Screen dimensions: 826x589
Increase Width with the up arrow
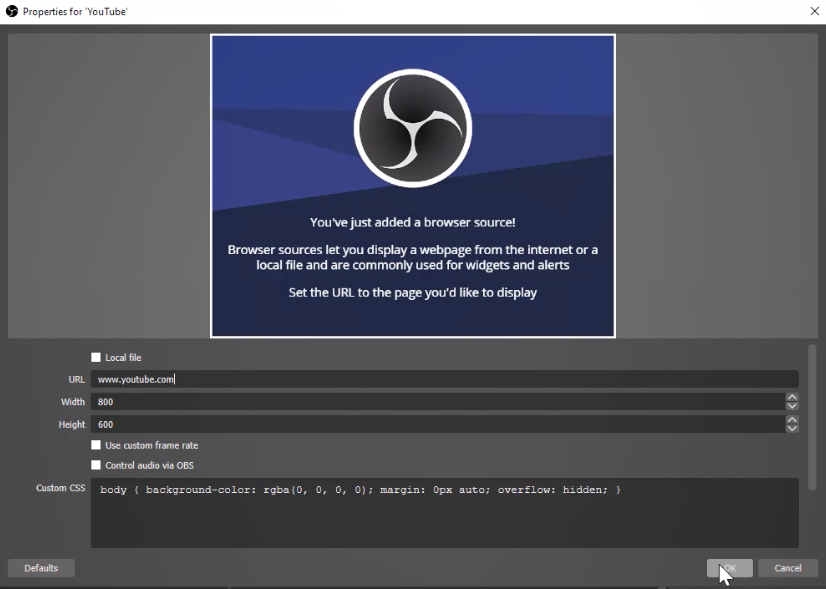(791, 397)
